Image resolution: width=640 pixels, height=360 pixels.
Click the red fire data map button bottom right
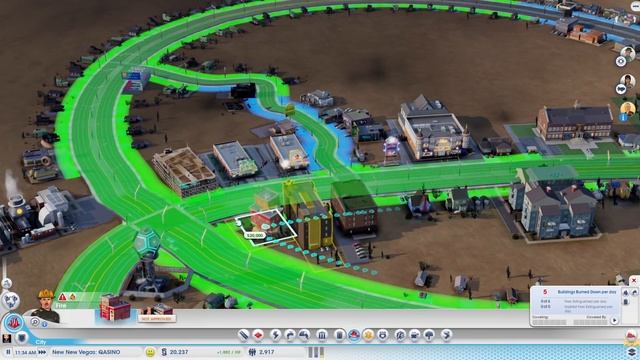point(631,336)
